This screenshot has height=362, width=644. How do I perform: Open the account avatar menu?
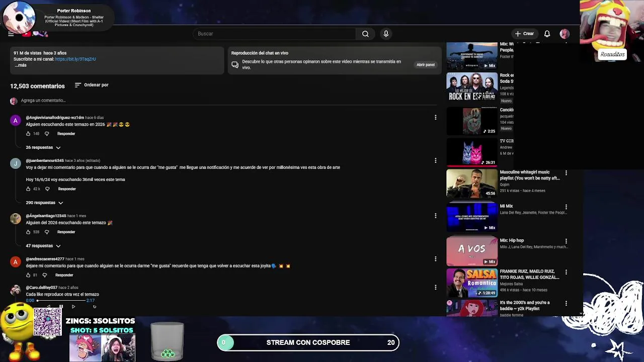coord(565,34)
